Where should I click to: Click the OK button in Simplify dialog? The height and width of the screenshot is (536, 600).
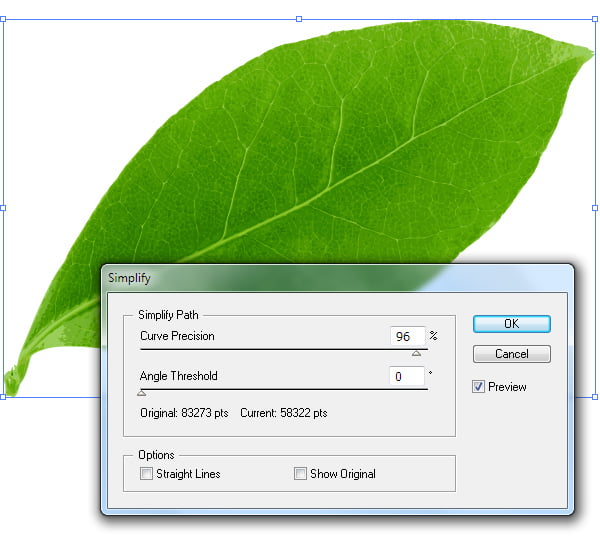(512, 324)
